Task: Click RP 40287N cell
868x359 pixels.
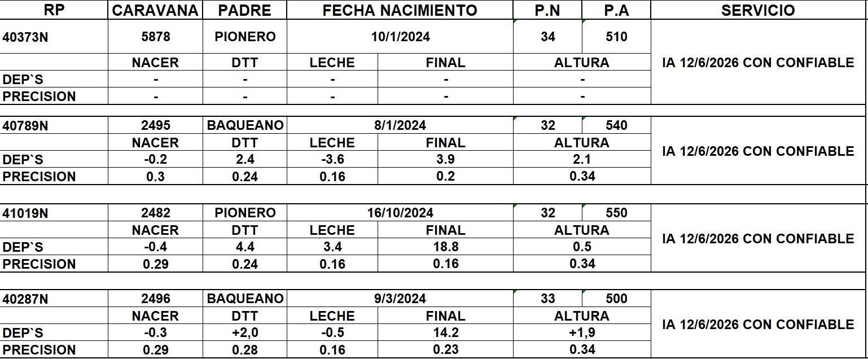Action: 54,299
